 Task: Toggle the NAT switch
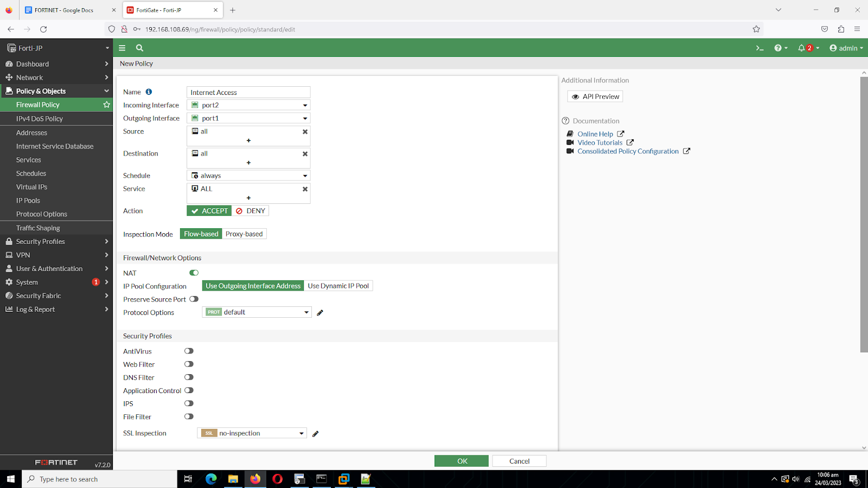[194, 273]
